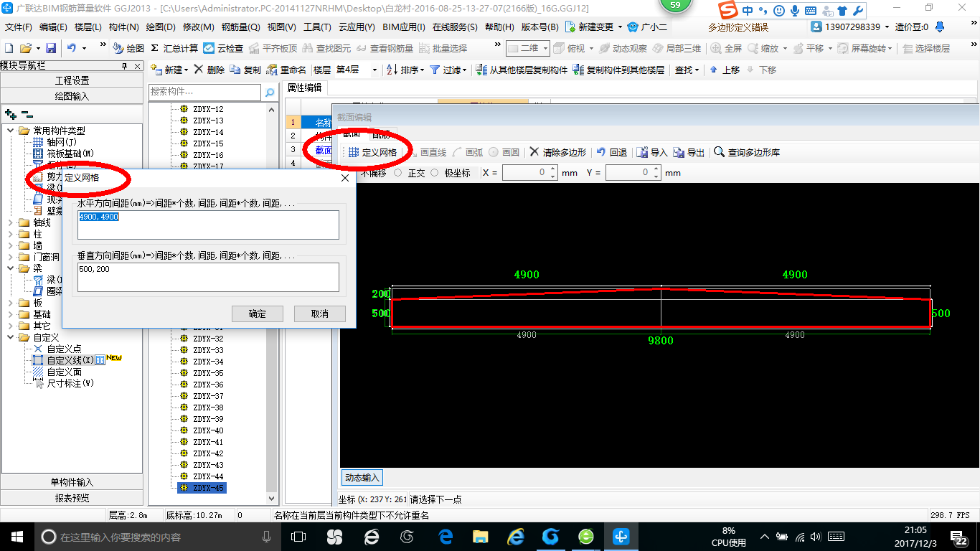Open 排序 sort dropdown
This screenshot has width=980, height=551.
[x=405, y=70]
